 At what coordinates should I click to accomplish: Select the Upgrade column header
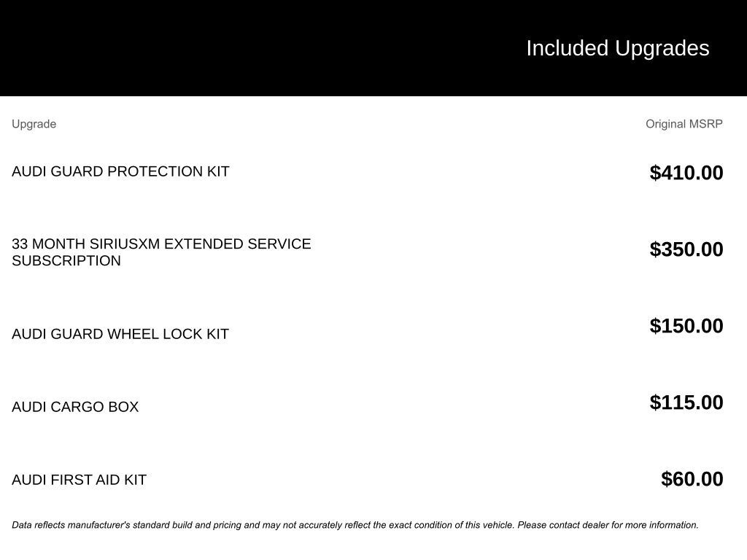point(34,124)
